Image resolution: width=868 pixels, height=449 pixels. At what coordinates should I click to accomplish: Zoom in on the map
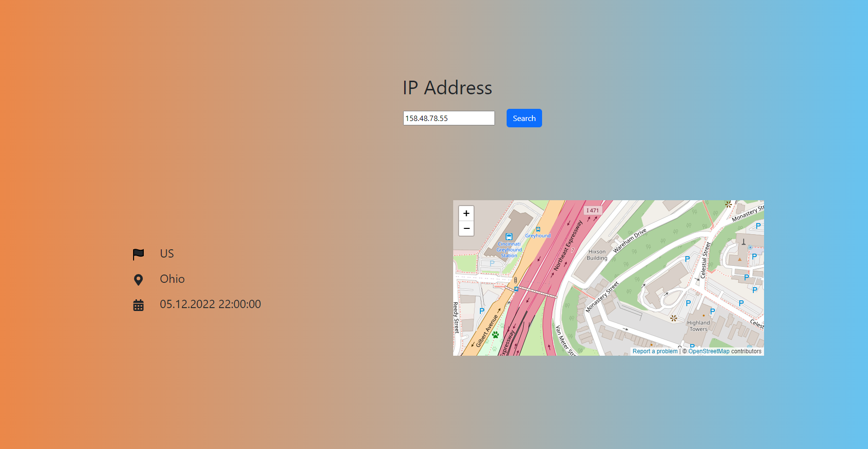pos(466,213)
